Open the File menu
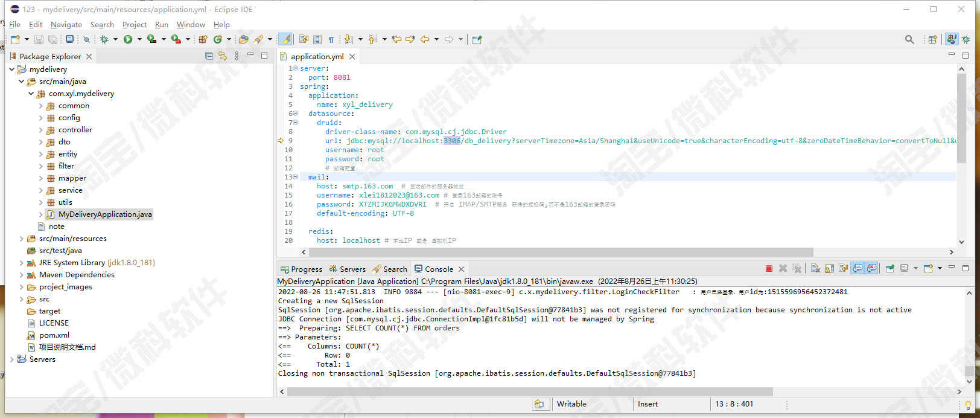The width and height of the screenshot is (980, 418). tap(14, 25)
